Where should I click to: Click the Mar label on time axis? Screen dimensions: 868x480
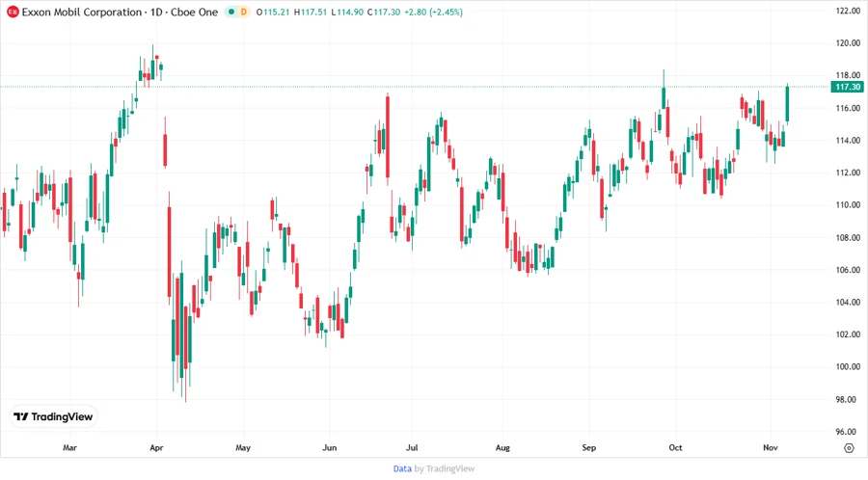click(69, 447)
